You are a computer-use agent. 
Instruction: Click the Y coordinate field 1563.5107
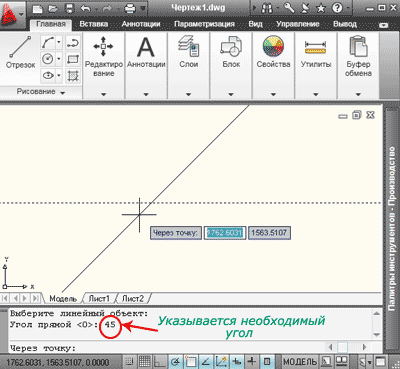point(269,233)
